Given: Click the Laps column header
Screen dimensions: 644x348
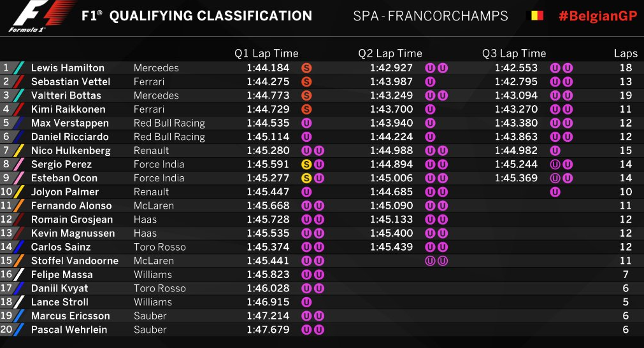Looking at the screenshot, I should click(x=626, y=54).
